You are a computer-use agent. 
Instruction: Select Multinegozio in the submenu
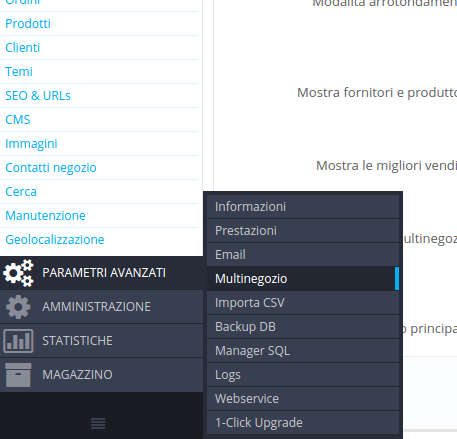[303, 279]
